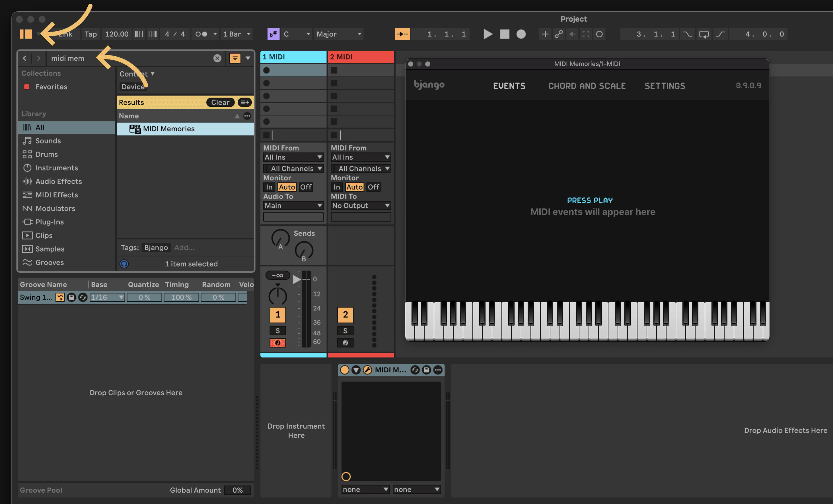
Task: Go forward in browser history
Action: (x=38, y=58)
